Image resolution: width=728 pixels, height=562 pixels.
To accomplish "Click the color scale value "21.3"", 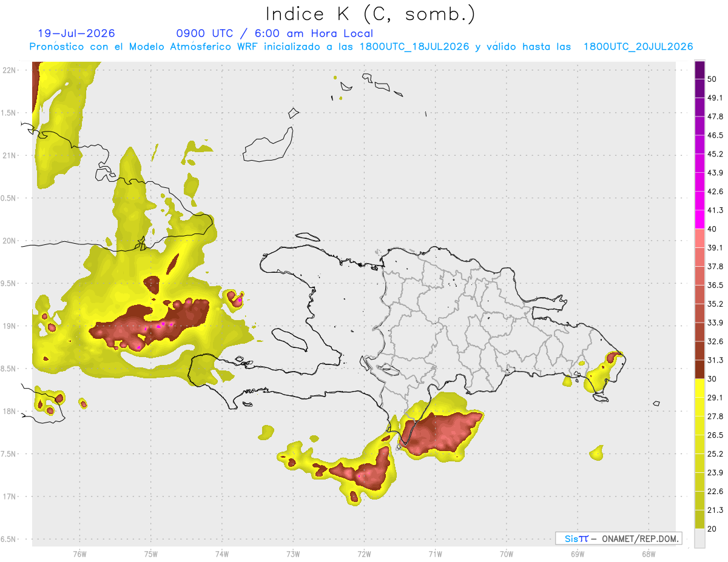I will click(715, 510).
